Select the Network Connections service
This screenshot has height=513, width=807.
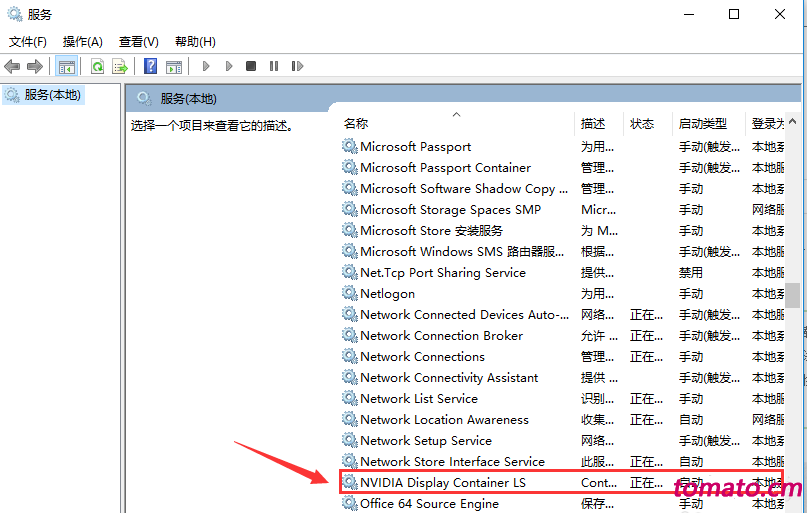pos(562,357)
